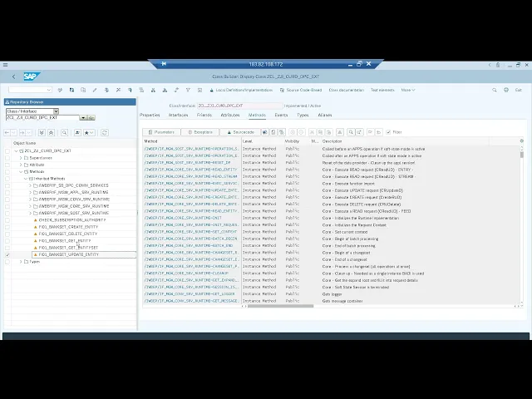Screen dimensions: 532x399
Task: Click collapse all nodes icon in Repository Browser
Action: point(52,133)
